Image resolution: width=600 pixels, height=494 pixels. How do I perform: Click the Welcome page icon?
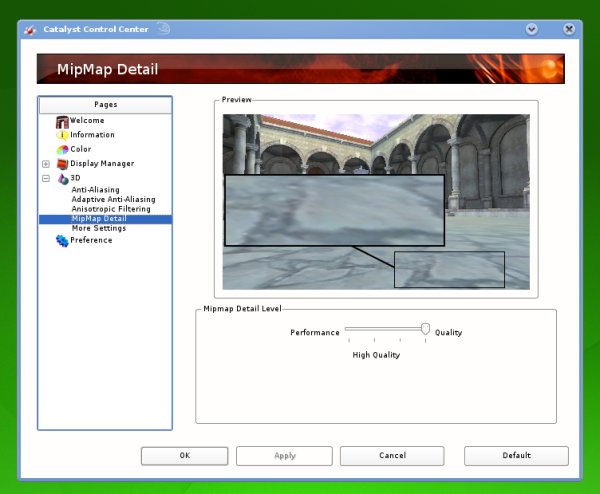[x=62, y=121]
